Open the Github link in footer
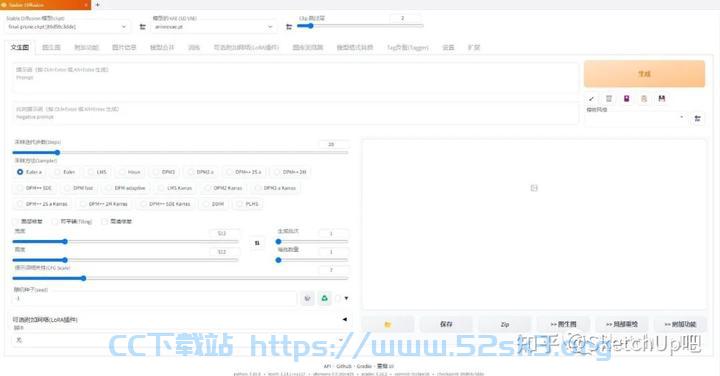The width and height of the screenshot is (720, 376). [344, 366]
